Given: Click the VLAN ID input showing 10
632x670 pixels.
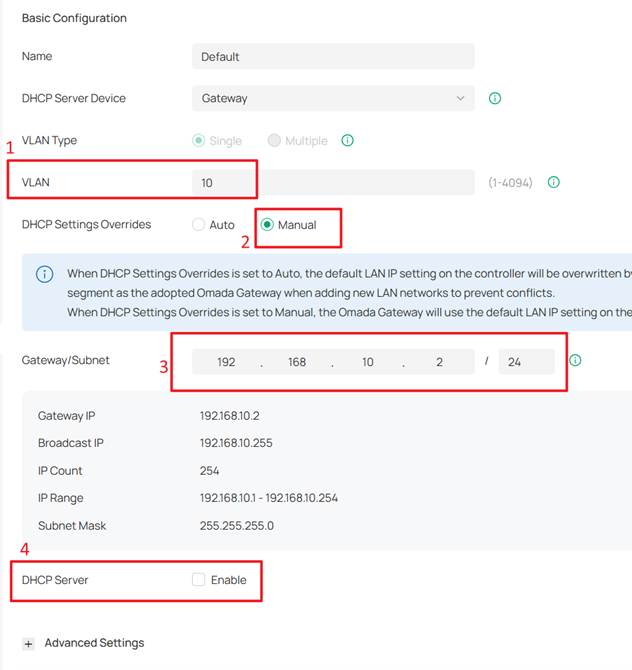Looking at the screenshot, I should click(x=333, y=182).
